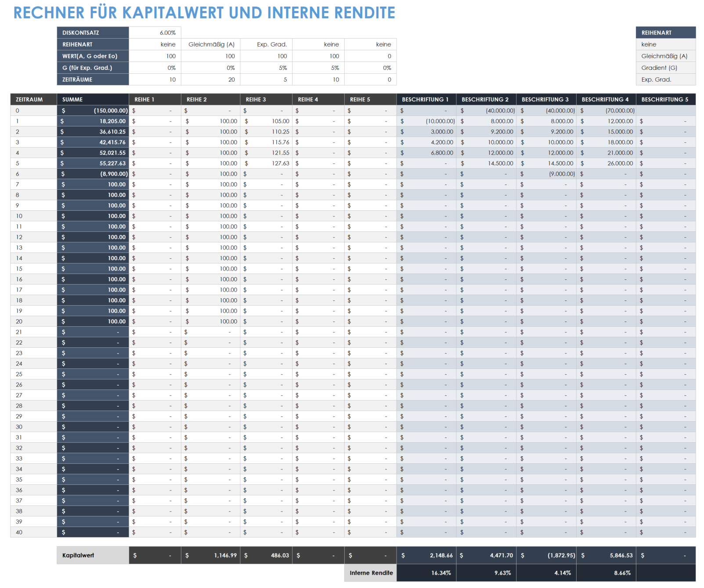Image resolution: width=704 pixels, height=588 pixels.
Task: Open the Reihenart cell 'Exp. Grad.' in the inputs table
Action: tap(266, 44)
